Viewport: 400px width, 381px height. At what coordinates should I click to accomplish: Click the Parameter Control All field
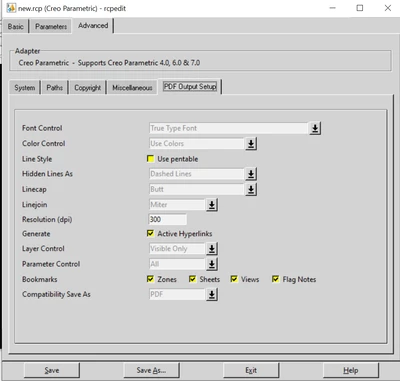tap(177, 264)
